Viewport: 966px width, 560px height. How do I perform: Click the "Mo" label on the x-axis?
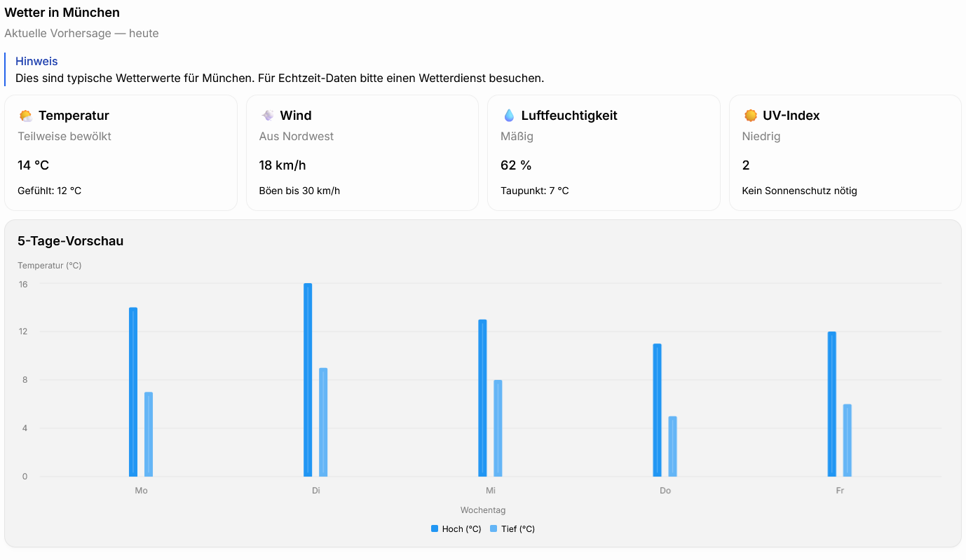pos(141,491)
